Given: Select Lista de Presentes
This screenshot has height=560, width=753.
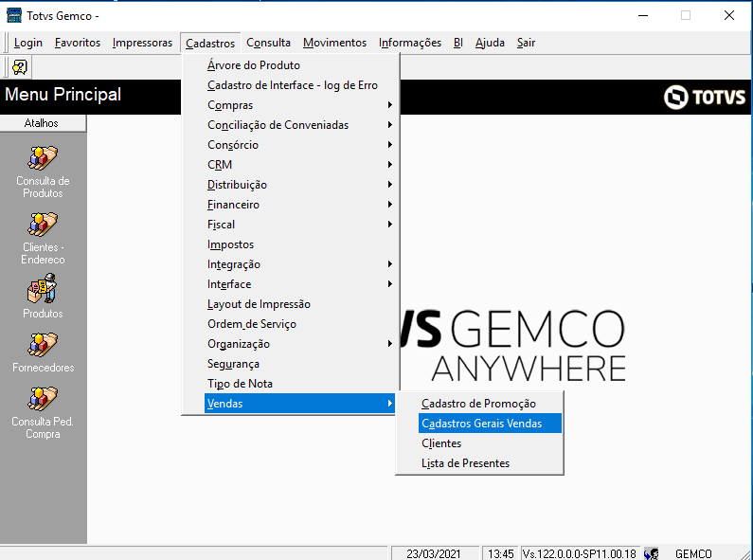Looking at the screenshot, I should point(490,463).
